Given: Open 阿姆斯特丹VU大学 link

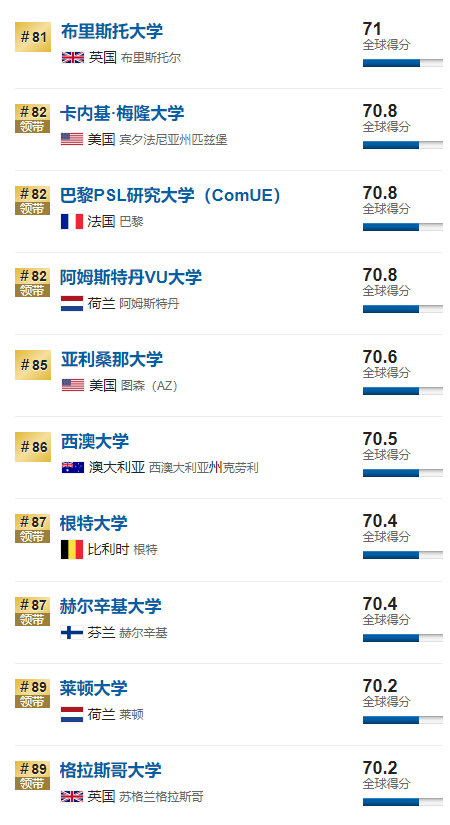Looking at the screenshot, I should click(131, 277).
